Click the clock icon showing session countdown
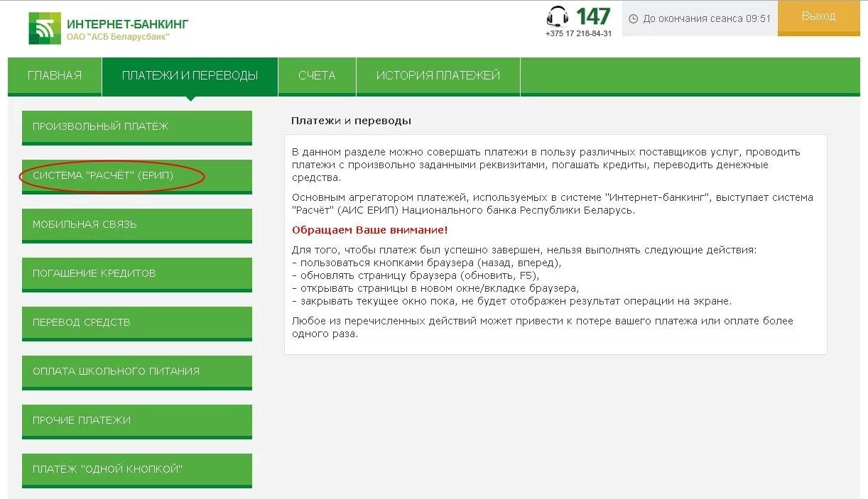 tap(632, 18)
